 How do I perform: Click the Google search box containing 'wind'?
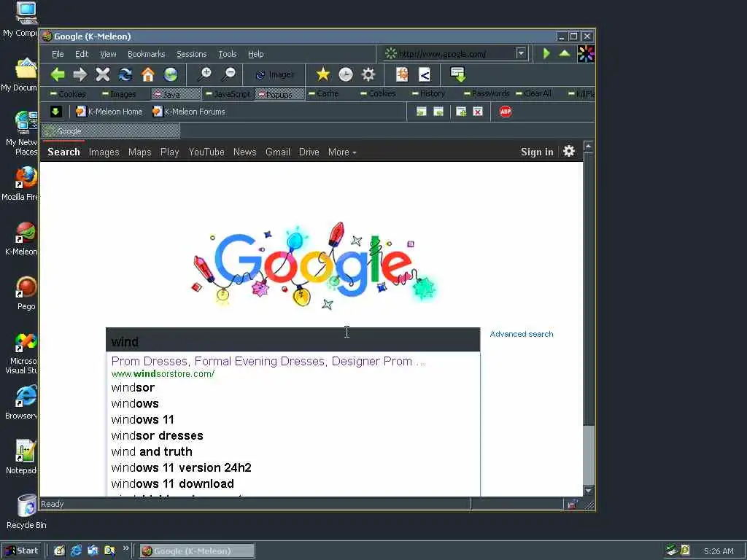coord(293,340)
